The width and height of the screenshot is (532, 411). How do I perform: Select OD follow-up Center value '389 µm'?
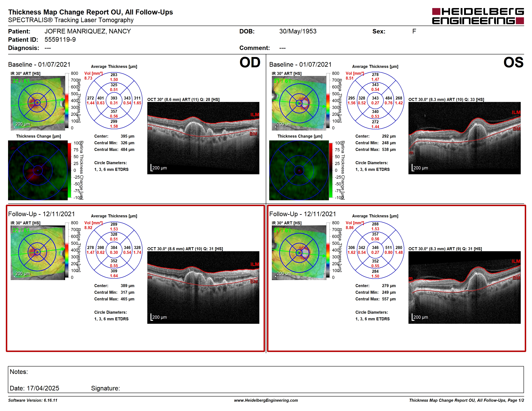tap(127, 286)
